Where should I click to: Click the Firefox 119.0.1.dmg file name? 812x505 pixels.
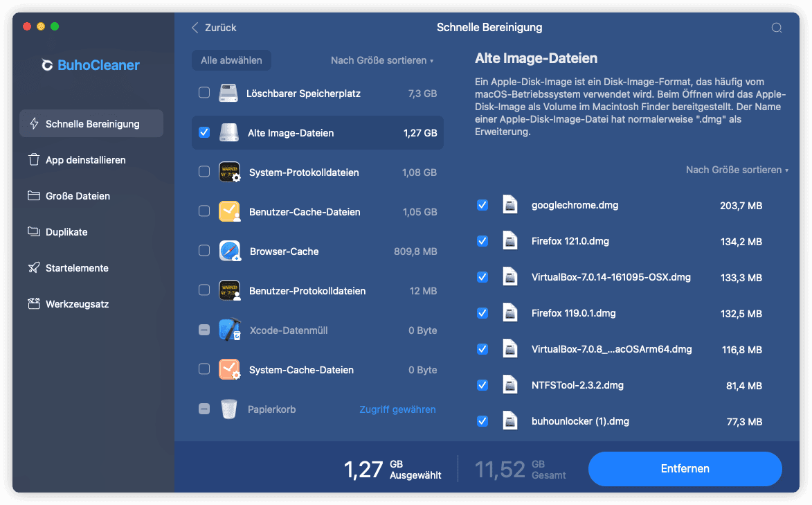[573, 313]
